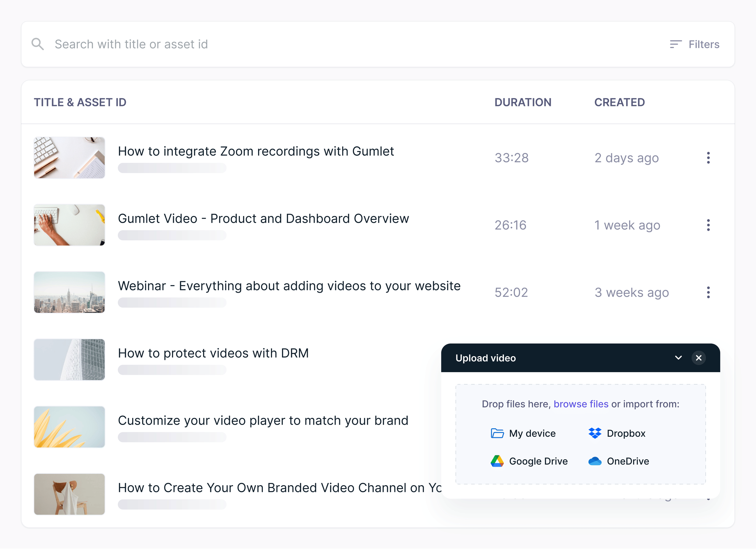Open options menu for Zoom recordings video
Screen dimensions: 756x549
click(709, 158)
